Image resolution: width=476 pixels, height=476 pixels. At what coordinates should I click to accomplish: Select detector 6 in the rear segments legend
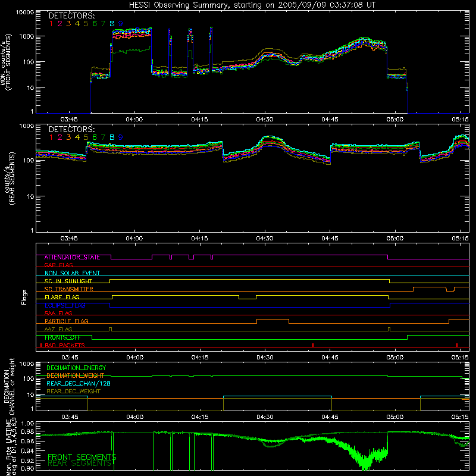click(95, 137)
